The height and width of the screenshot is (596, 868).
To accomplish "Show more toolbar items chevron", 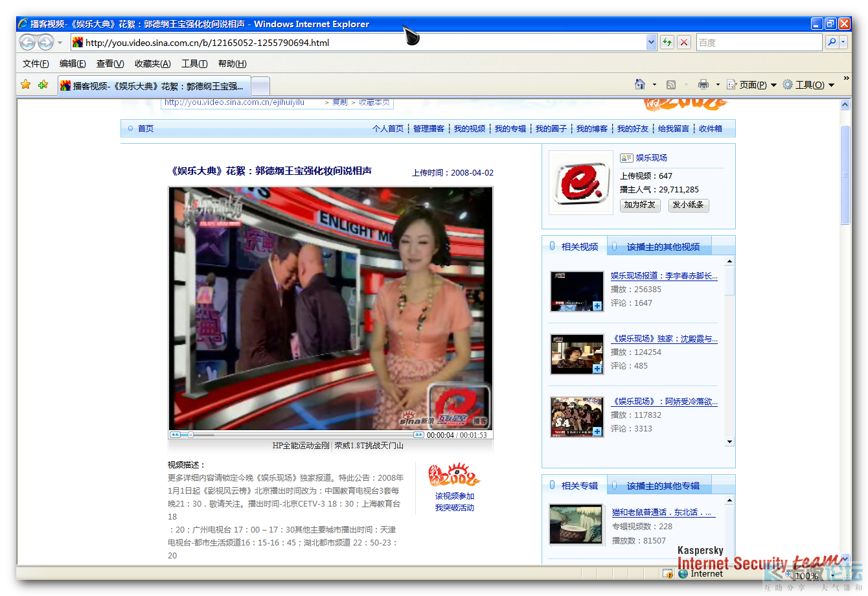I will (x=846, y=78).
